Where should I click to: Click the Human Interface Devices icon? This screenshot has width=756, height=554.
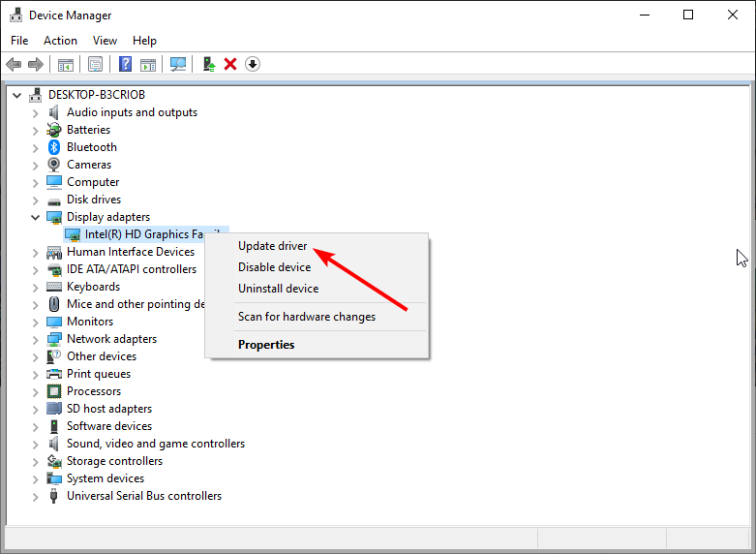coord(54,252)
